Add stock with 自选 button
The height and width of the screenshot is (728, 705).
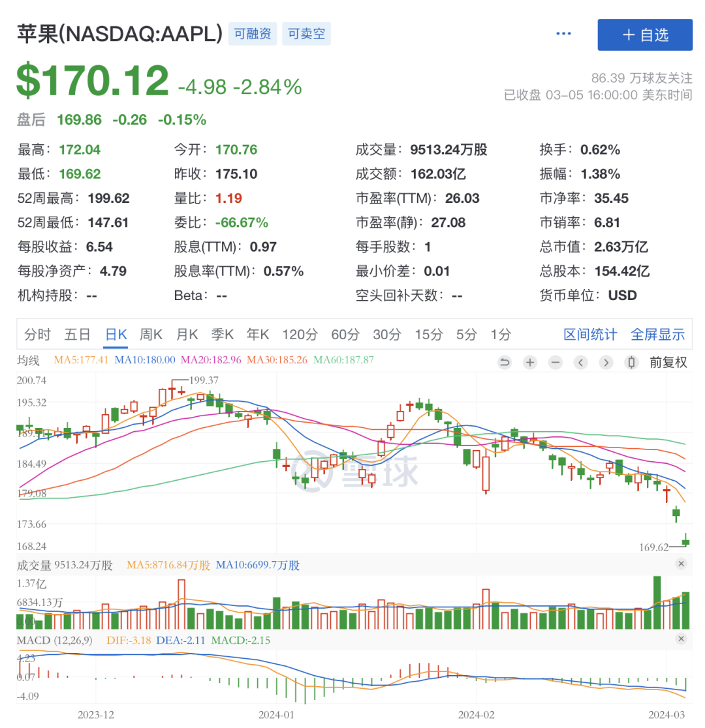coord(645,35)
